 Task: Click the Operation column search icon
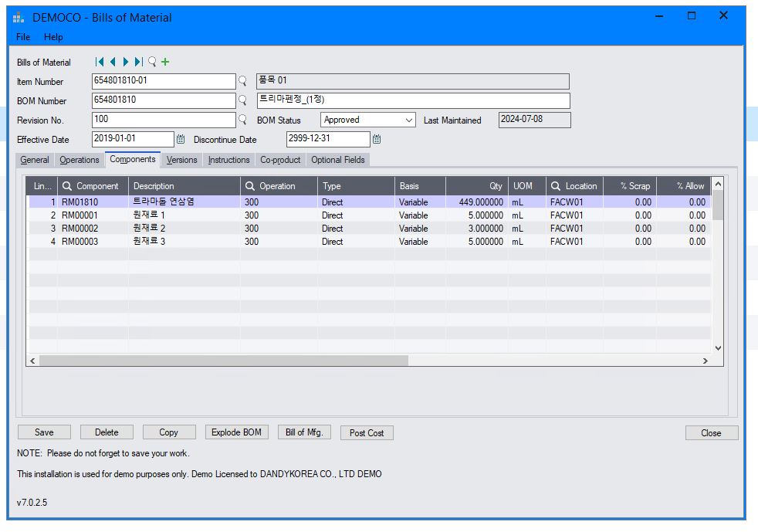pyautogui.click(x=250, y=186)
